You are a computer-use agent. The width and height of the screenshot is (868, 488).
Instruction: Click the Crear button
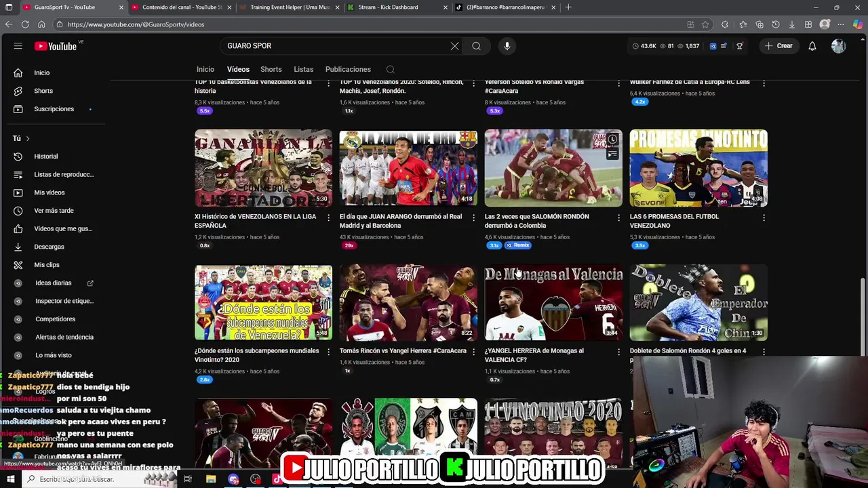[778, 46]
